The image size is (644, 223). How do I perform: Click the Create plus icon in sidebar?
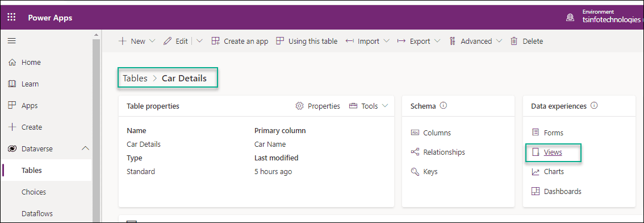(x=12, y=127)
